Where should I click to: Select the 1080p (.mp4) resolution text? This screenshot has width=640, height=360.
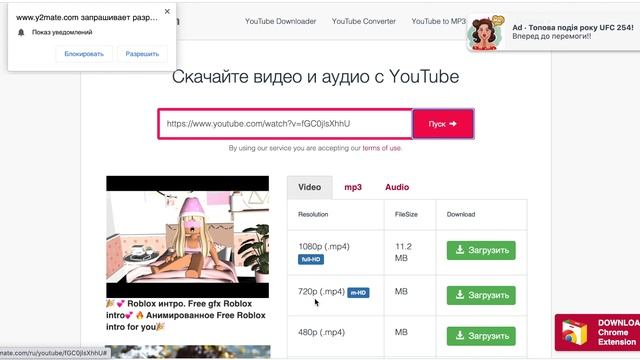pos(324,247)
